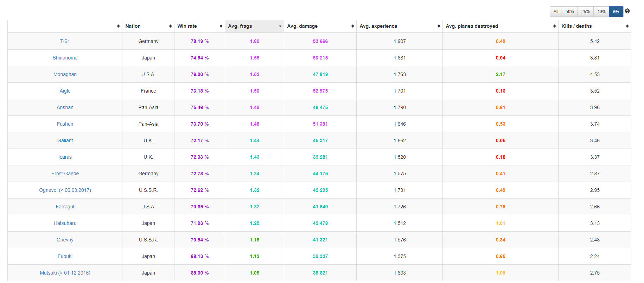
Task: Toggle Avg. frags descending sort arrow
Action: pos(280,26)
